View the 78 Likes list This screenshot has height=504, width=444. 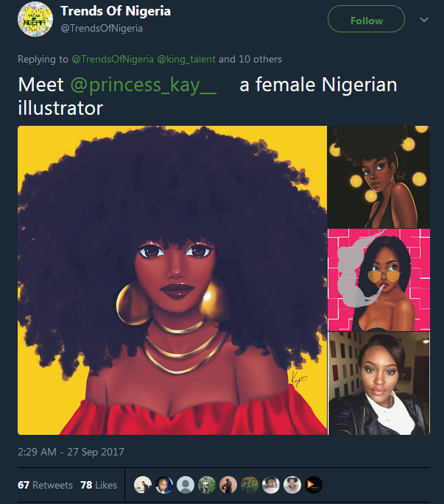pos(98,485)
